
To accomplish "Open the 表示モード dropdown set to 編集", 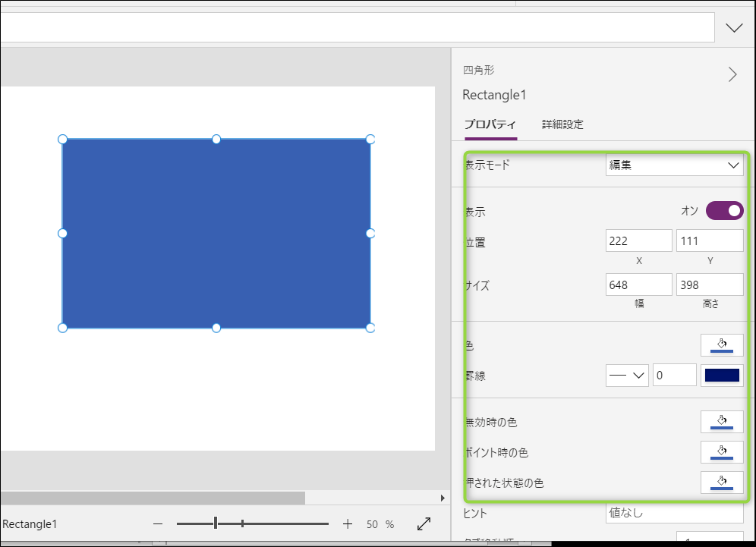I will [675, 165].
